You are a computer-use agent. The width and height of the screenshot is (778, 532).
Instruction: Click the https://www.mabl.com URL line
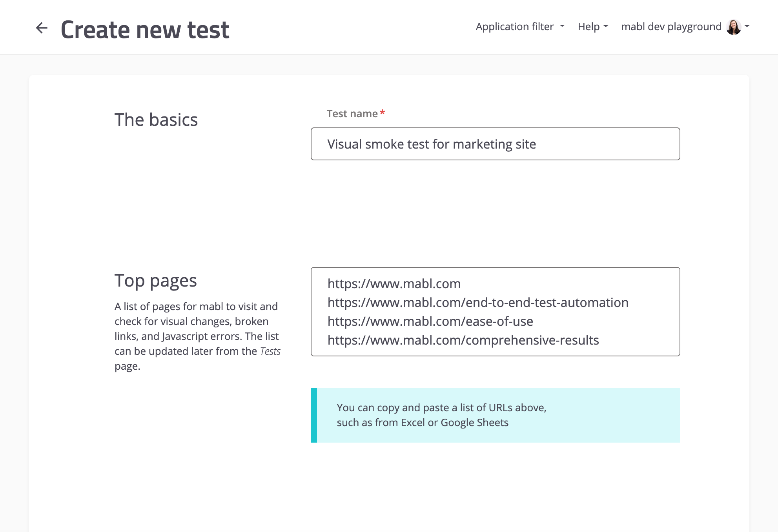point(394,283)
